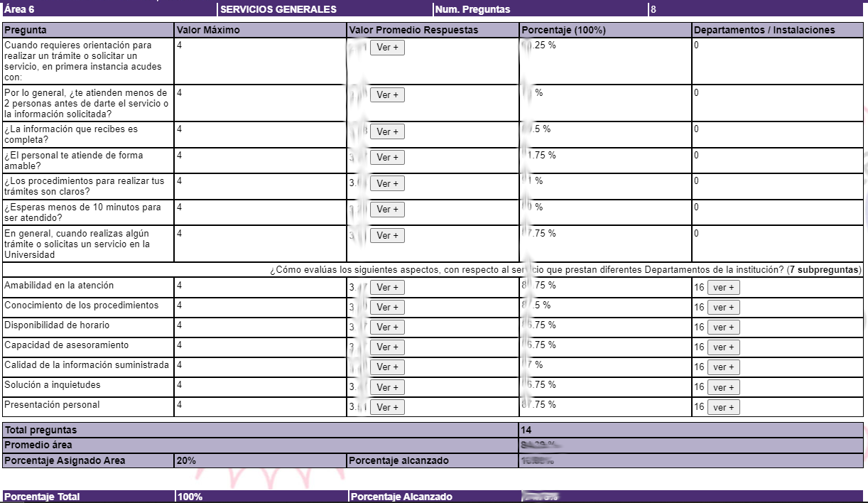
Task: Click average Ver + for 'Calidad de la información suministrada'
Action: (x=387, y=367)
